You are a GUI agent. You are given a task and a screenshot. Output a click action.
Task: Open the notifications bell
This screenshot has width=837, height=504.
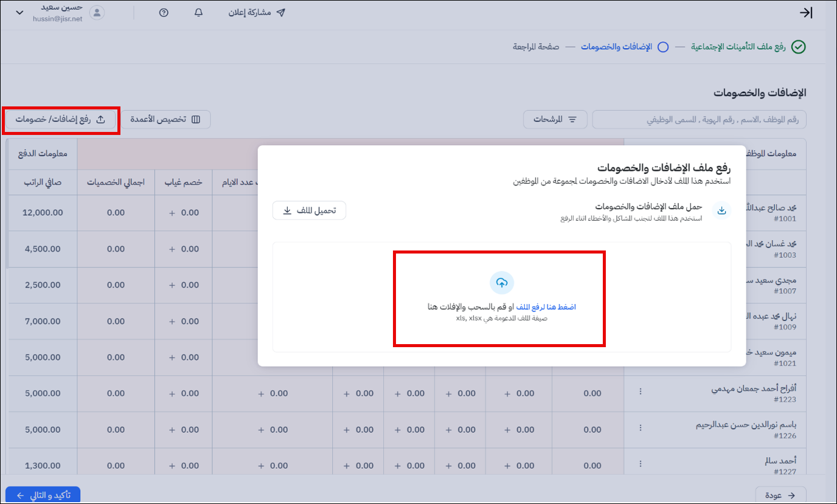point(198,13)
